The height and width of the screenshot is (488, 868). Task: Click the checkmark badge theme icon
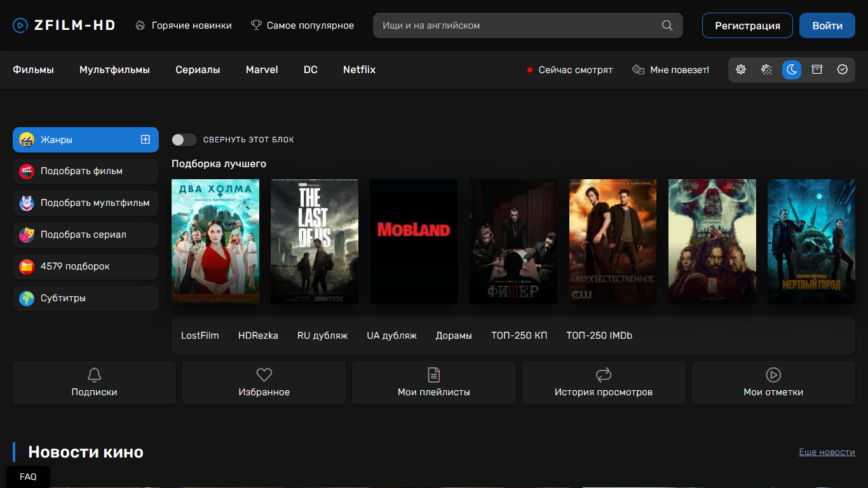point(843,70)
